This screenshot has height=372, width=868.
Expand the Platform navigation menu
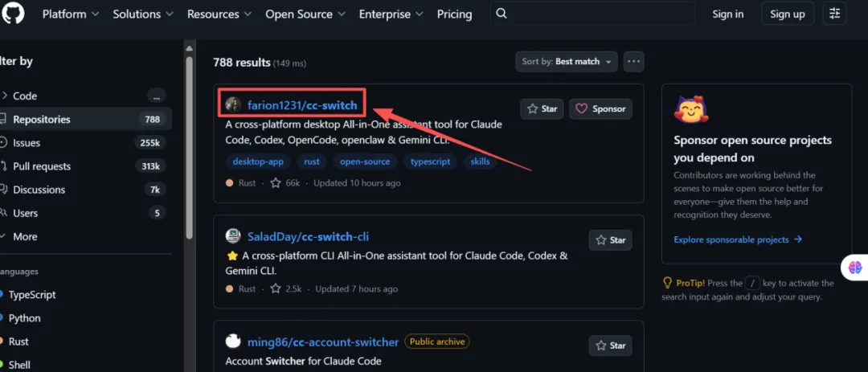[x=70, y=14]
